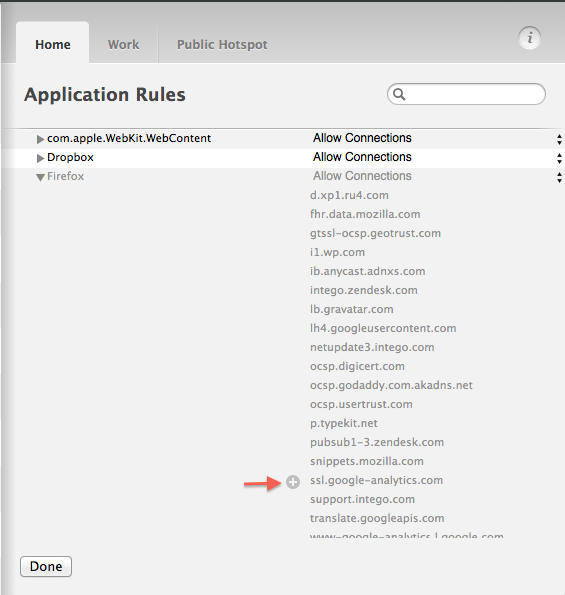Select lb.gravatar.com domain
The width and height of the screenshot is (565, 595).
pos(351,309)
